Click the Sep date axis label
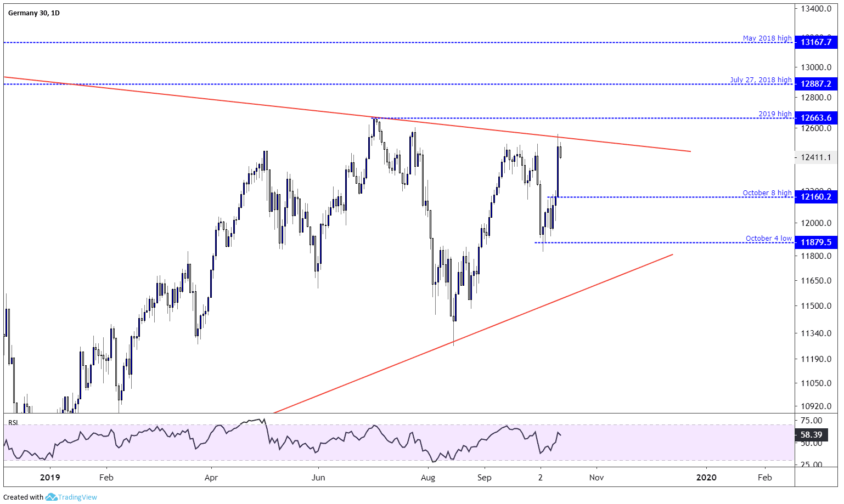 (484, 478)
